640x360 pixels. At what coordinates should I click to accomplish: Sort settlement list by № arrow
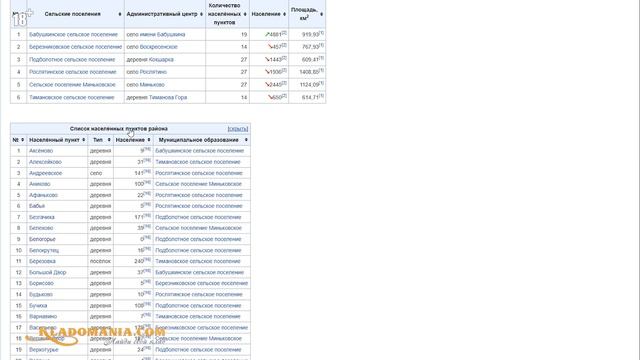tap(22, 140)
